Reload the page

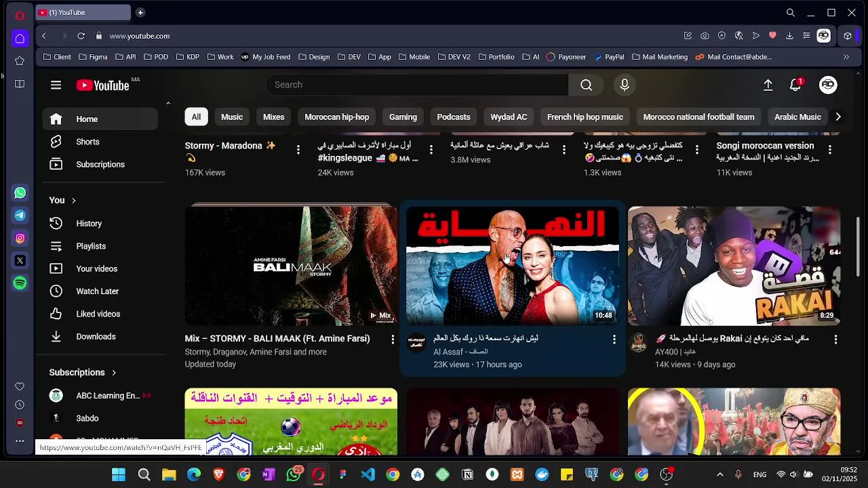pos(81,36)
